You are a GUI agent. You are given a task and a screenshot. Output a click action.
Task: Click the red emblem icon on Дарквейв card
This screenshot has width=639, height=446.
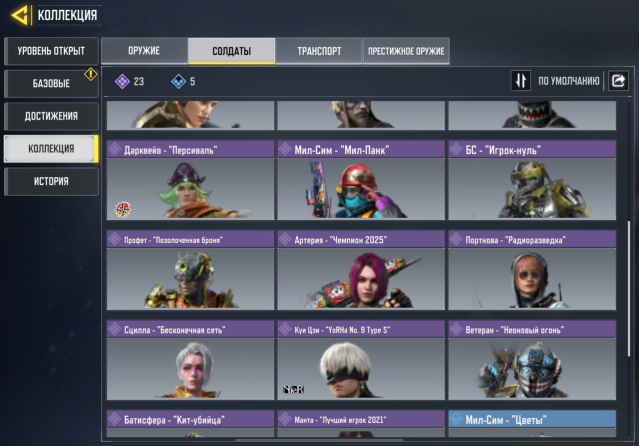[x=122, y=210]
